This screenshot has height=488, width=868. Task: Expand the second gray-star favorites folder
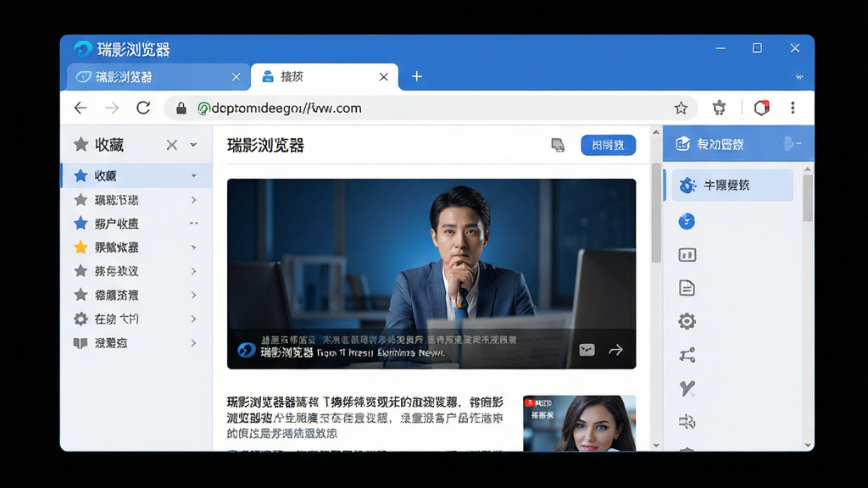pos(194,200)
